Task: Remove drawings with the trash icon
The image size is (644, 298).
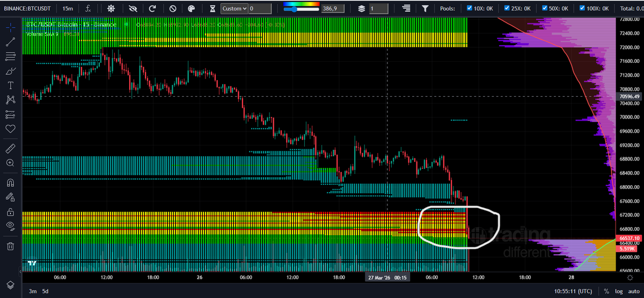Action: [10, 246]
